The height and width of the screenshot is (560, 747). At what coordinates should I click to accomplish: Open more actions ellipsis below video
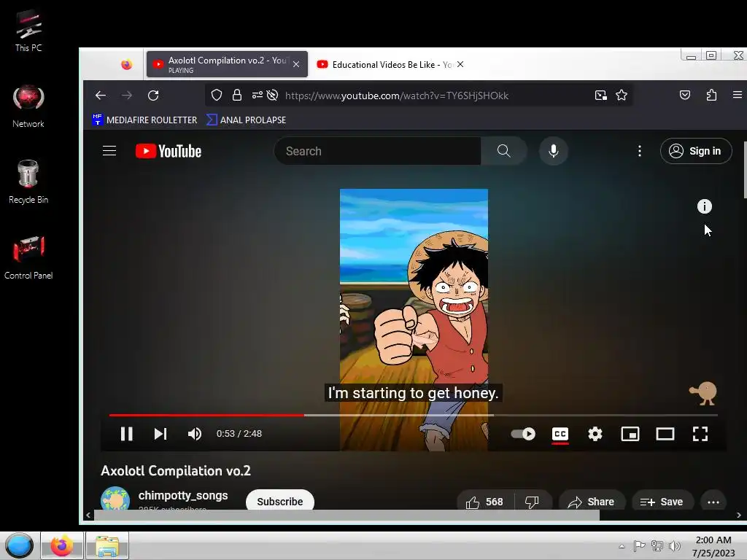point(713,502)
